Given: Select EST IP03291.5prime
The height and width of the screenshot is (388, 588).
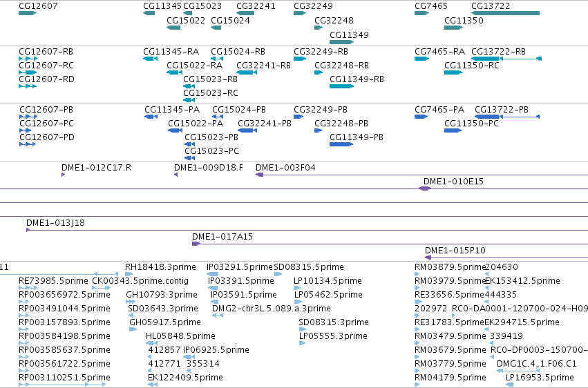Looking at the screenshot, I should coord(240,267).
